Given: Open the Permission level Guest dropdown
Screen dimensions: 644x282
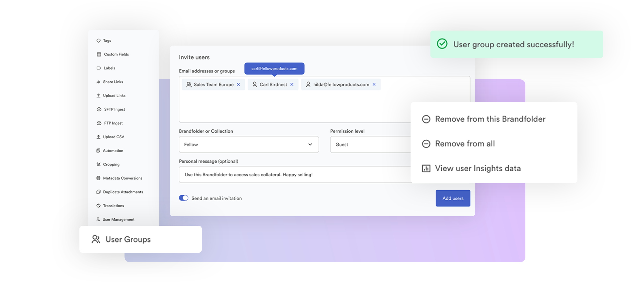Looking at the screenshot, I should coord(370,144).
